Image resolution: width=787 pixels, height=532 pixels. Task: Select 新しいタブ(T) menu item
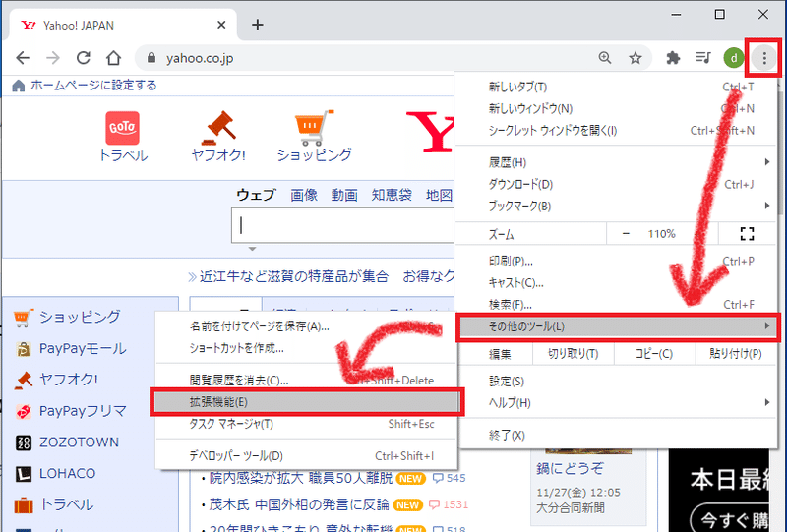pos(618,87)
